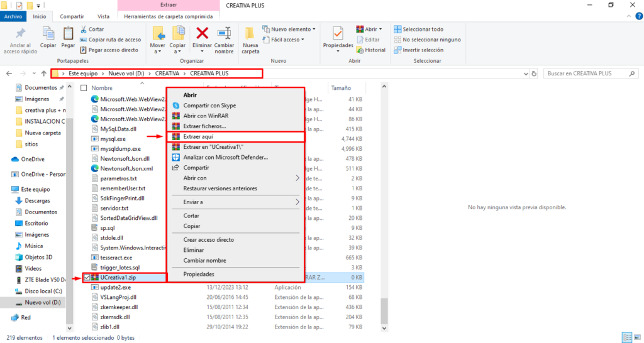Toggle the select-all checkbox beside Nombre
Image resolution: width=644 pixels, height=343 pixels.
coord(84,88)
